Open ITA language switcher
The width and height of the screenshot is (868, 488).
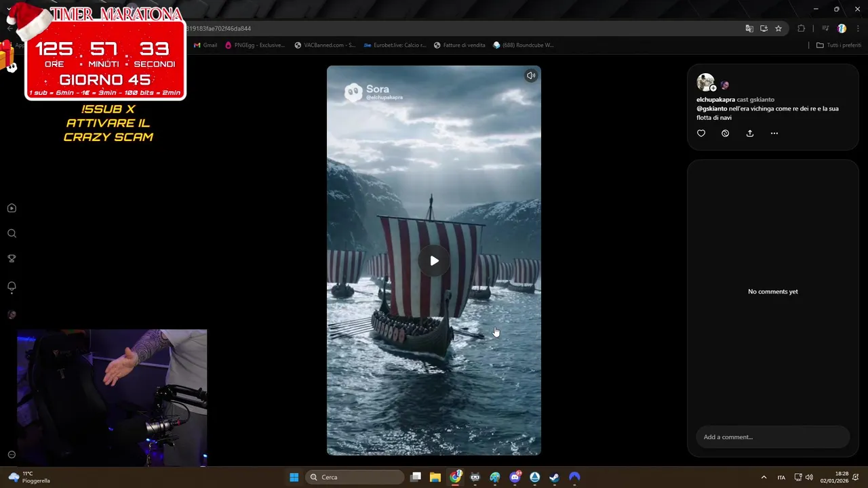point(781,477)
